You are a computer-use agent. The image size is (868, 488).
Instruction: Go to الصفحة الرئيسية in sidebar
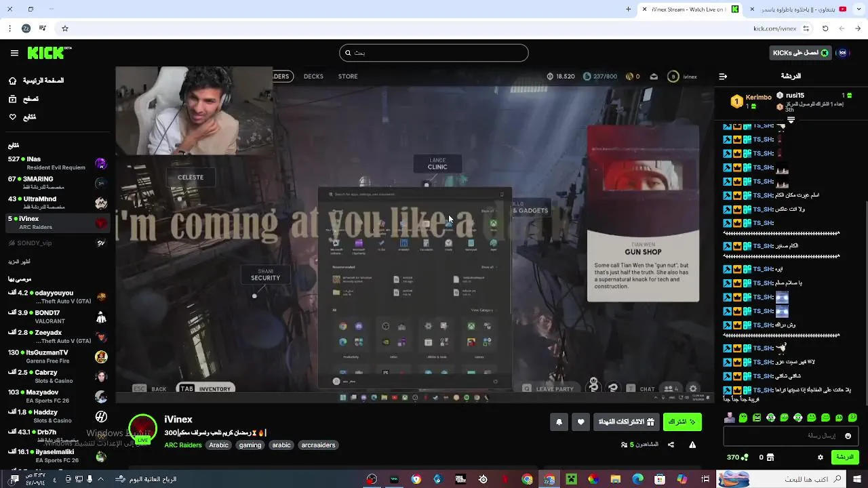[37, 81]
